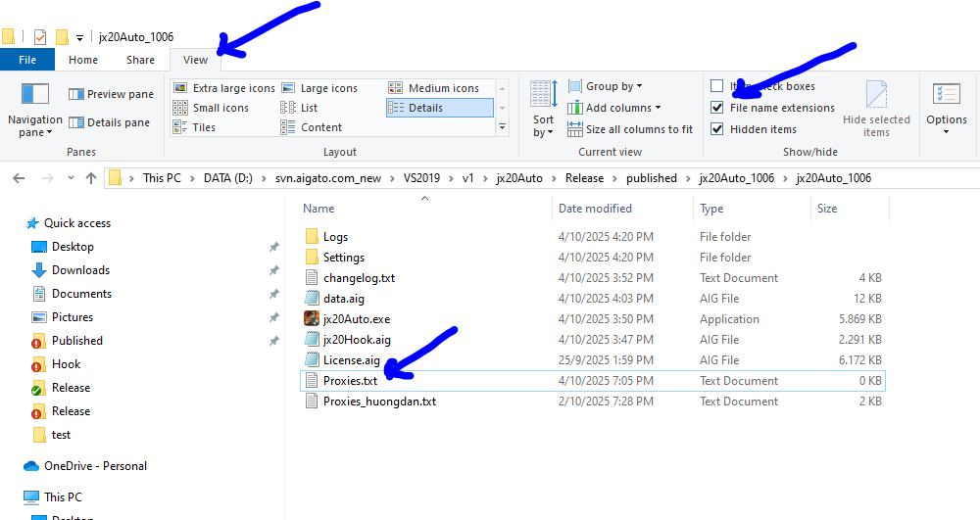
Task: Switch to the Share ribbon tab
Action: tap(140, 60)
